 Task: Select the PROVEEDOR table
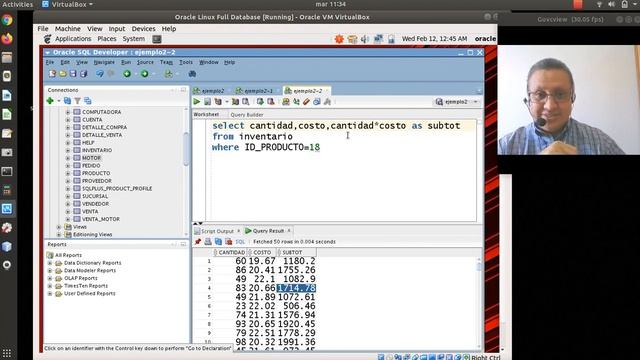pyautogui.click(x=97, y=181)
